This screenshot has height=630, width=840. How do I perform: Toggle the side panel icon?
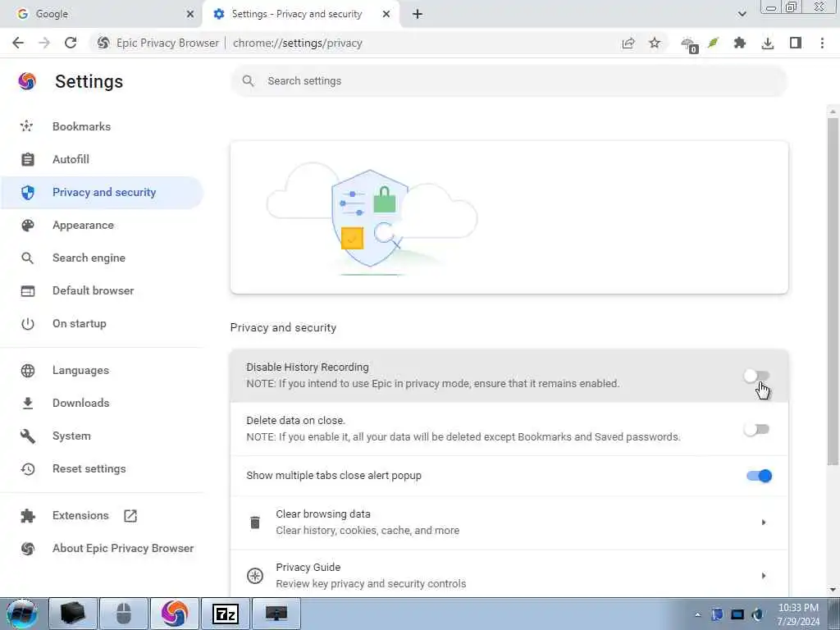pyautogui.click(x=796, y=43)
